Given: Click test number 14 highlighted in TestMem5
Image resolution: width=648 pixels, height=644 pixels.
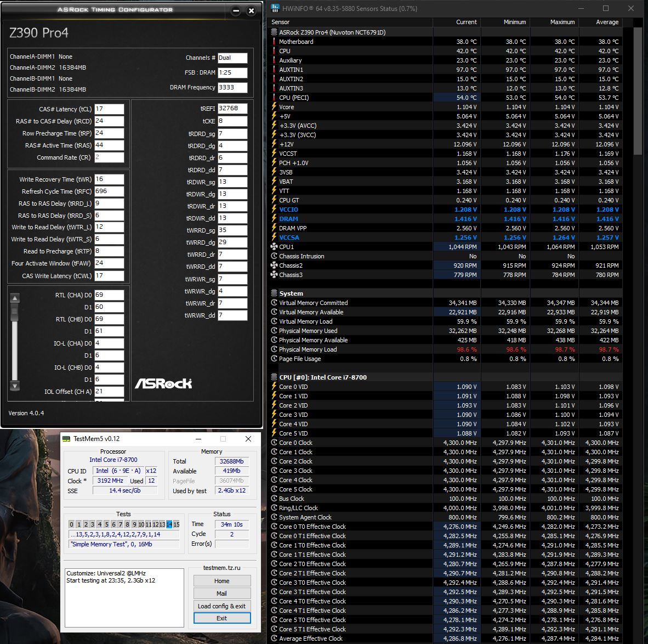Looking at the screenshot, I should click(169, 524).
